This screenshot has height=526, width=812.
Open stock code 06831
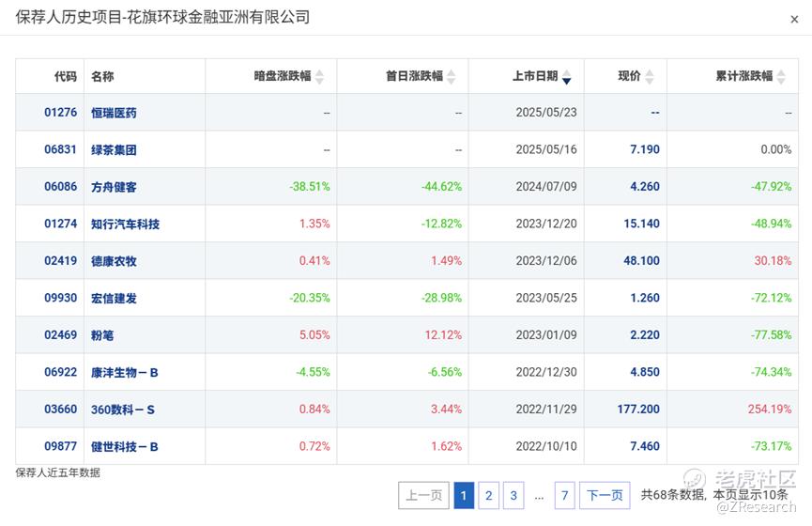point(61,149)
